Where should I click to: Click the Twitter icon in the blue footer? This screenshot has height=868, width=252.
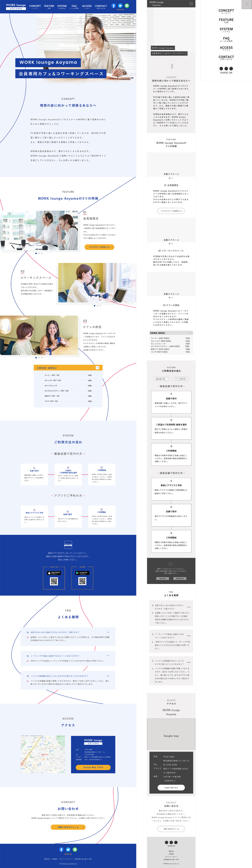click(68, 849)
